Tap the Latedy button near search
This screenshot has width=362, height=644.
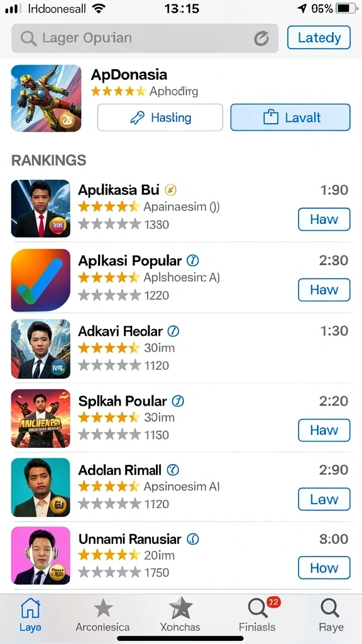click(319, 38)
